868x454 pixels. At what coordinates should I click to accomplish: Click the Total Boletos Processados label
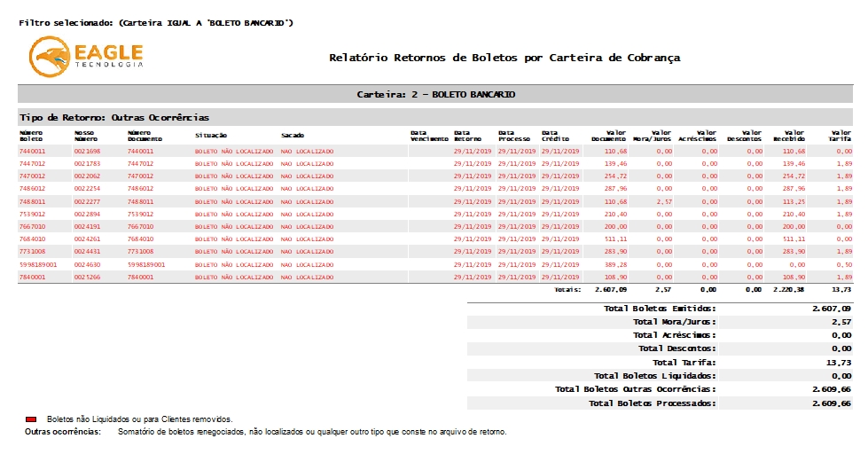point(652,403)
